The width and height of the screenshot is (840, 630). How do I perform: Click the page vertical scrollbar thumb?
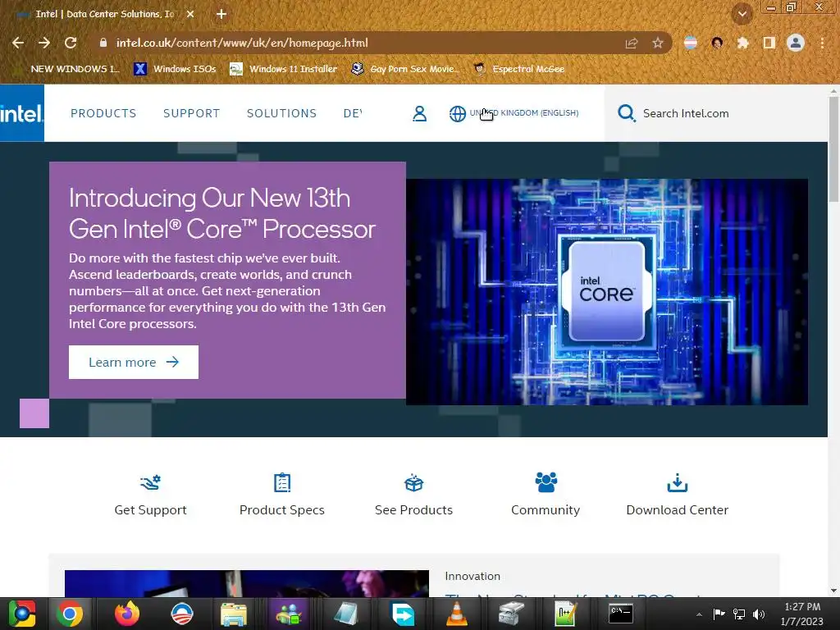click(833, 149)
